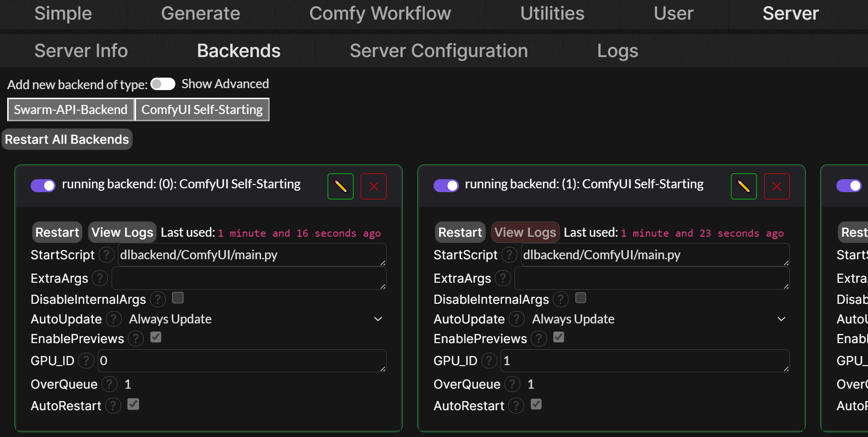Click OverQueue help icon in backend 0
Screen dimensions: 868x437
(x=109, y=384)
